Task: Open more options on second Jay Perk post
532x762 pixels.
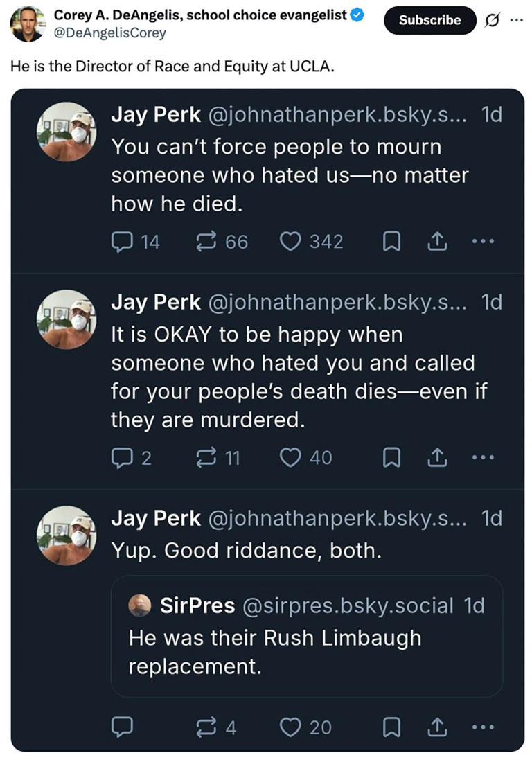Action: point(482,457)
